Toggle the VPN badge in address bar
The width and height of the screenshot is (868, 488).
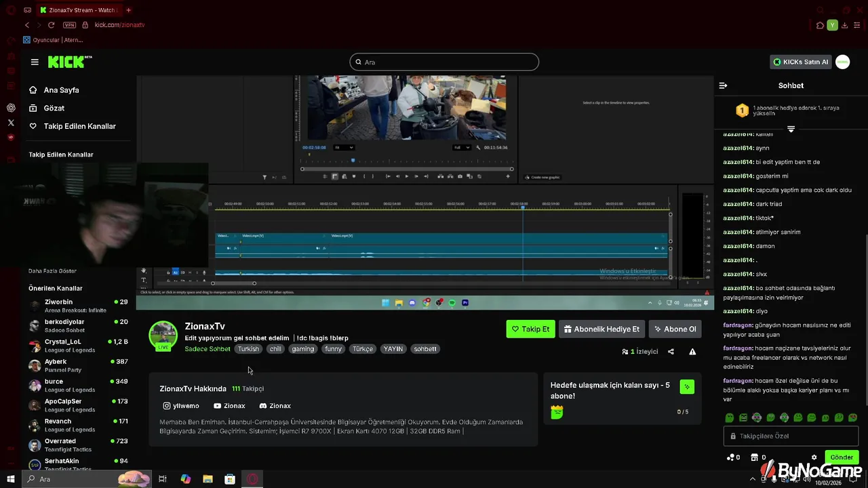[x=69, y=25]
